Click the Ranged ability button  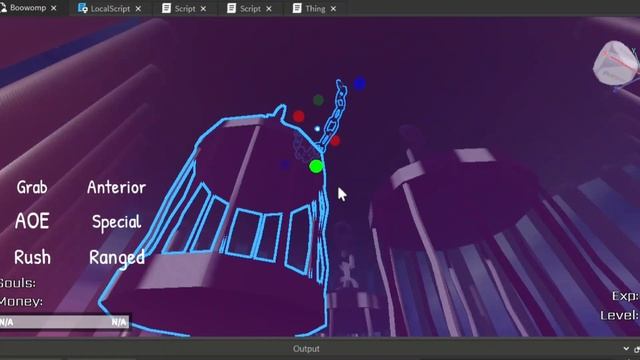pyautogui.click(x=117, y=258)
